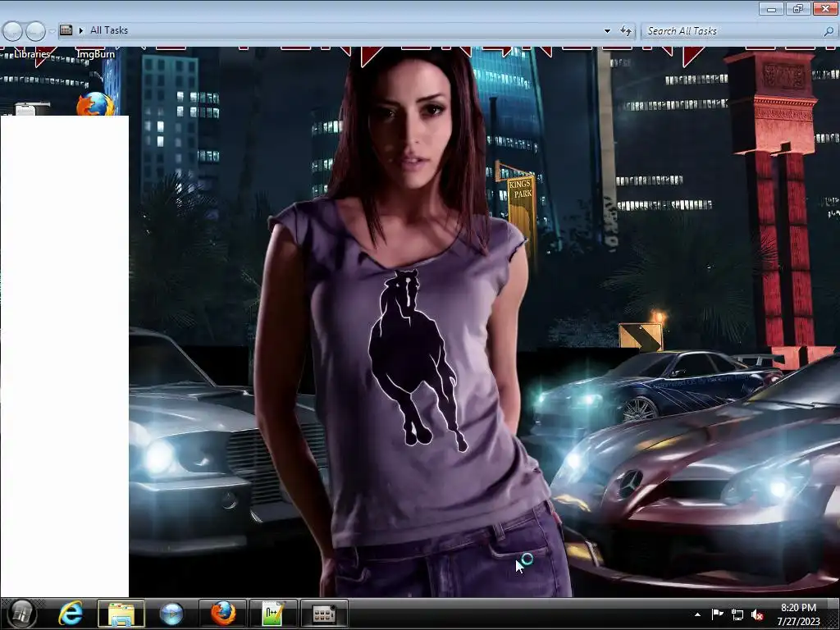Expand the address breadcrumb arrow before All Tasks
Image resolution: width=840 pixels, height=630 pixels.
[81, 30]
